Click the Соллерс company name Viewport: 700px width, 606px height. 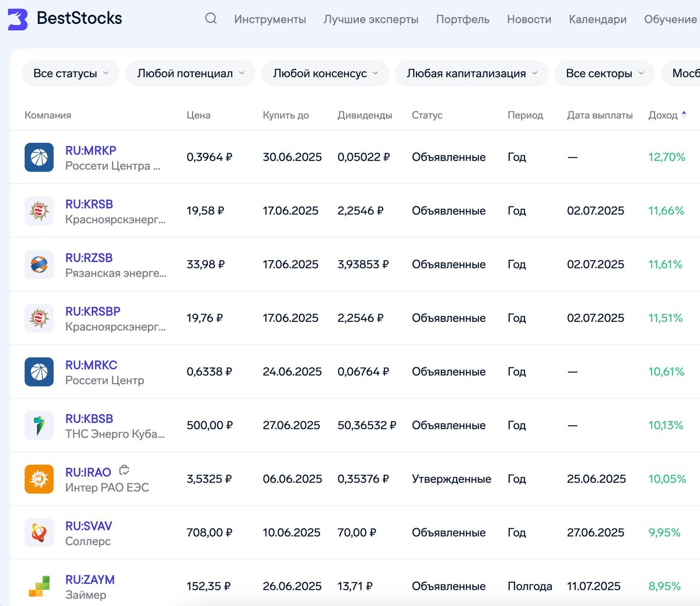[x=88, y=541]
